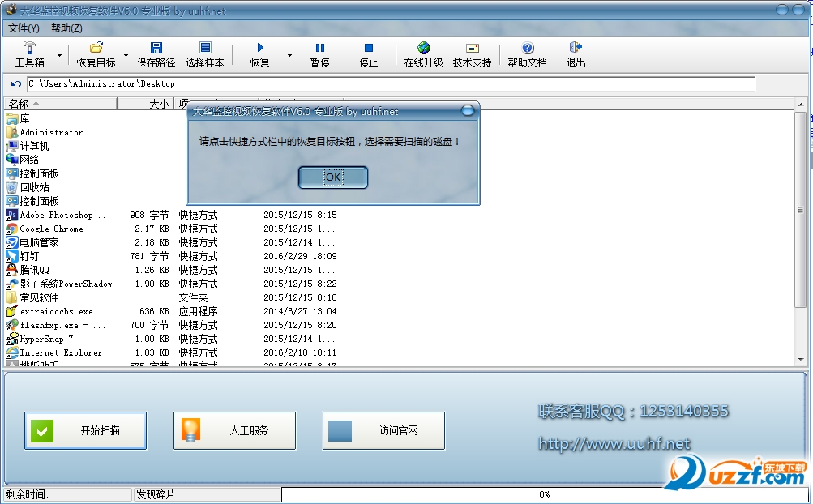Click the 恢复目标 folder icon

[x=96, y=48]
